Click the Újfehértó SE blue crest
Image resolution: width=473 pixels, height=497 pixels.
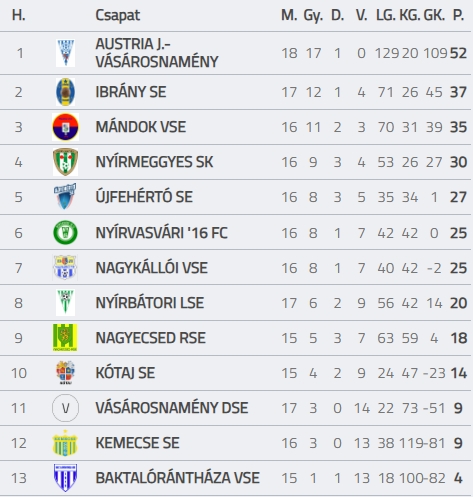pyautogui.click(x=65, y=197)
